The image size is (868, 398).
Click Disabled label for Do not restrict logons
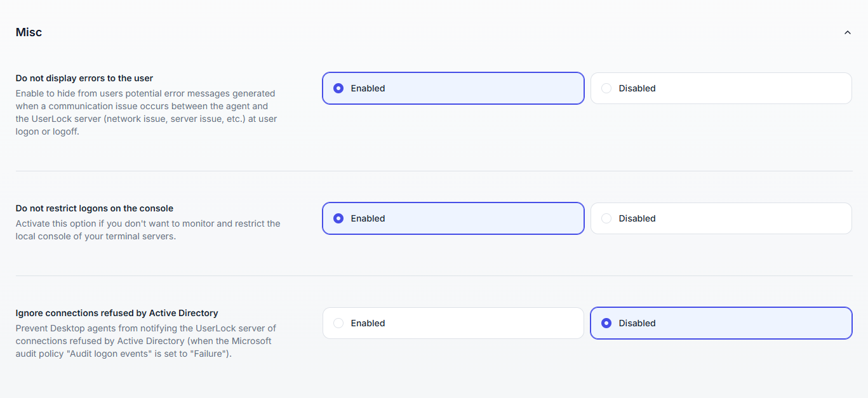(x=637, y=218)
